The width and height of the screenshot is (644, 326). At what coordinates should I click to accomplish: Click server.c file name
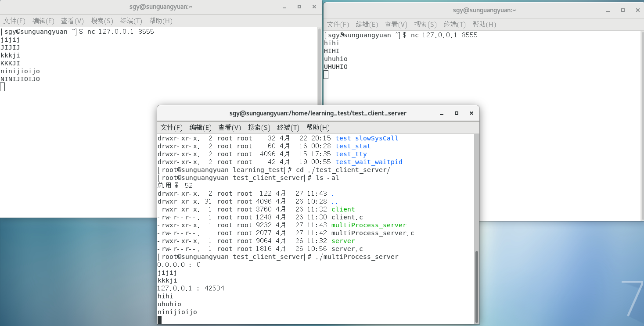(x=347, y=249)
